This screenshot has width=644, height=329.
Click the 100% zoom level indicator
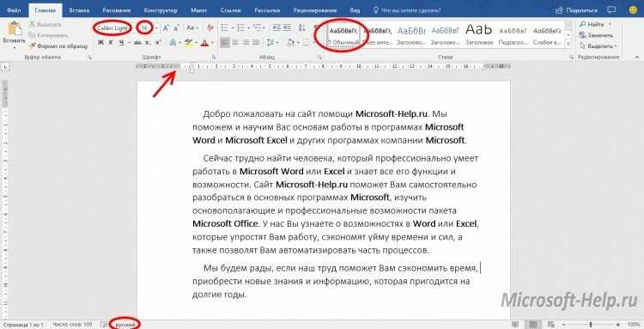(635, 325)
